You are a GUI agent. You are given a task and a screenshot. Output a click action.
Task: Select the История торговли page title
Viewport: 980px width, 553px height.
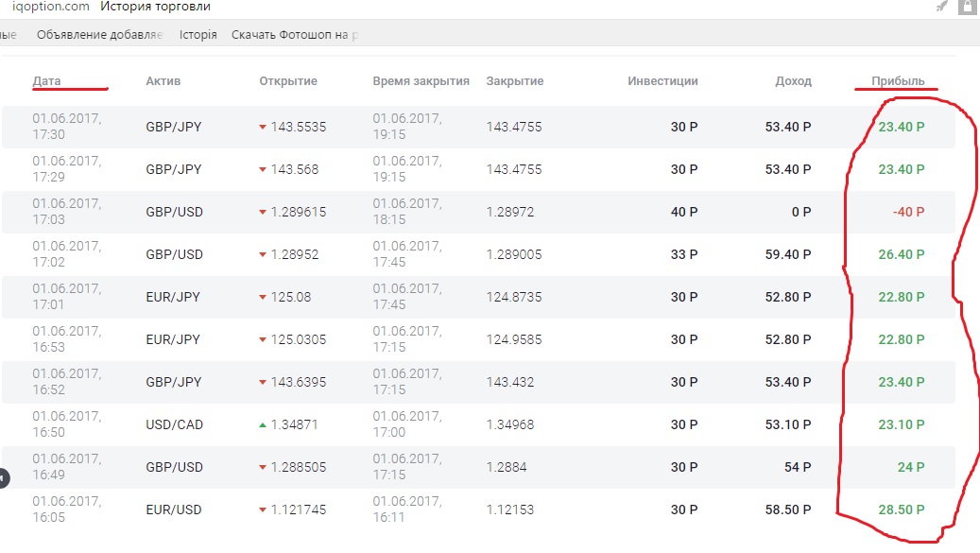point(155,7)
